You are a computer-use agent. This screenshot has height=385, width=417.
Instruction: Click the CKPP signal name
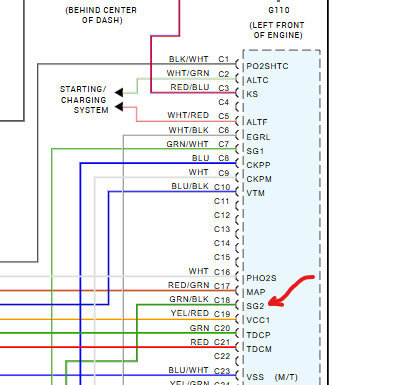point(258,165)
